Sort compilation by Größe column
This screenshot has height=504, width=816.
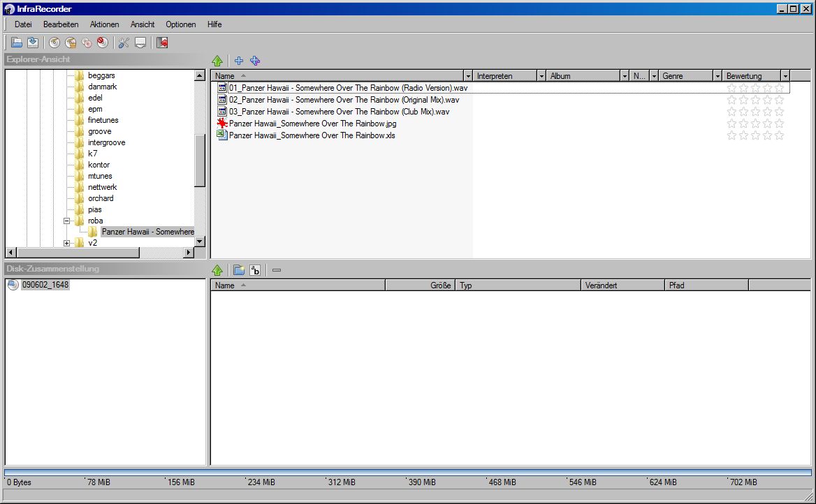421,285
